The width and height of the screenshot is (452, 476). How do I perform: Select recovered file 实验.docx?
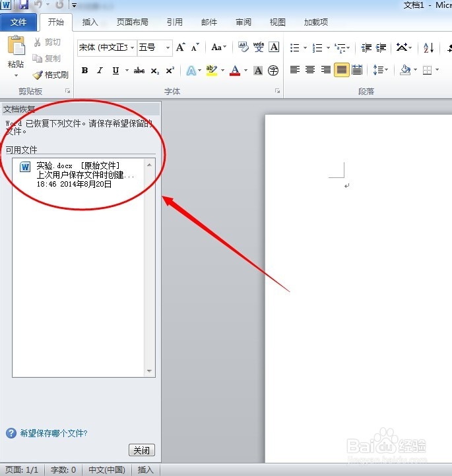click(x=77, y=175)
